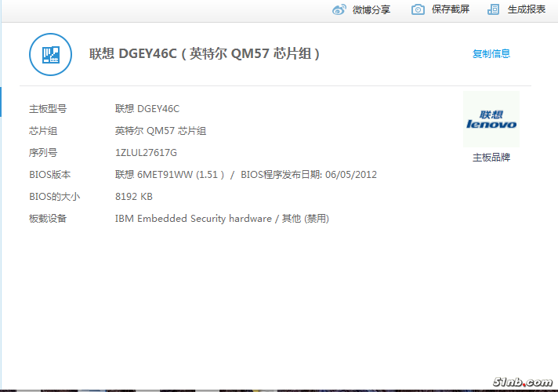
Task: Click the 8192 KB value
Action: [134, 197]
